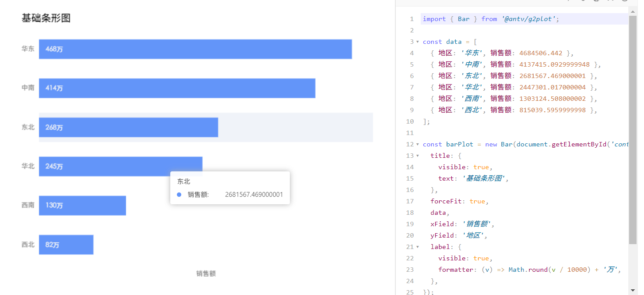Click the run code arrow icon
The image size is (644, 295).
tap(568, 1)
